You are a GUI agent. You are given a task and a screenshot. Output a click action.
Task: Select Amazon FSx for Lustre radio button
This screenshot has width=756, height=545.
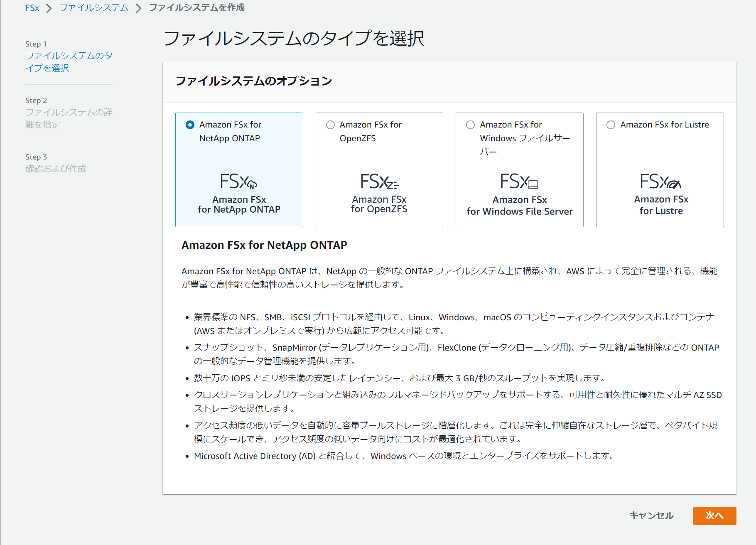click(x=611, y=125)
